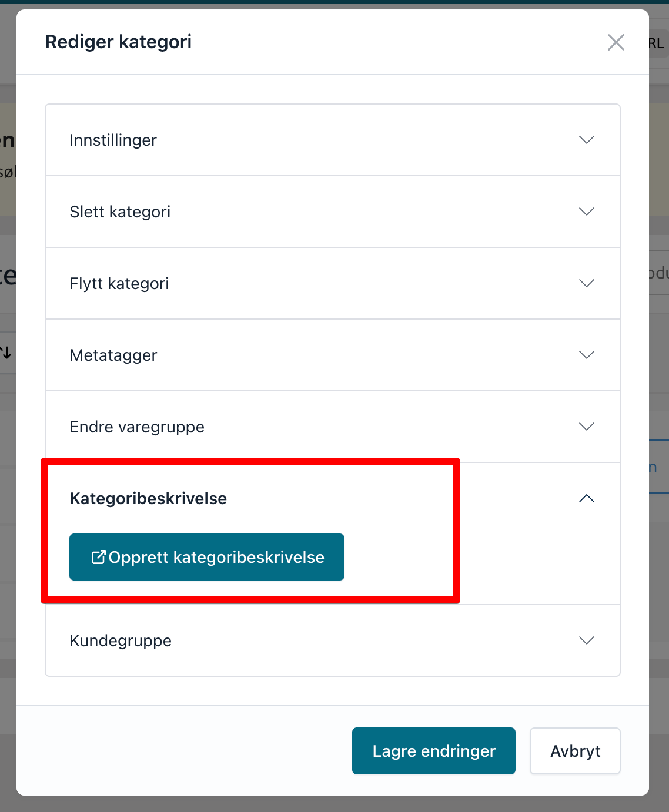Cancel the dialog with Avbryt

coord(575,751)
